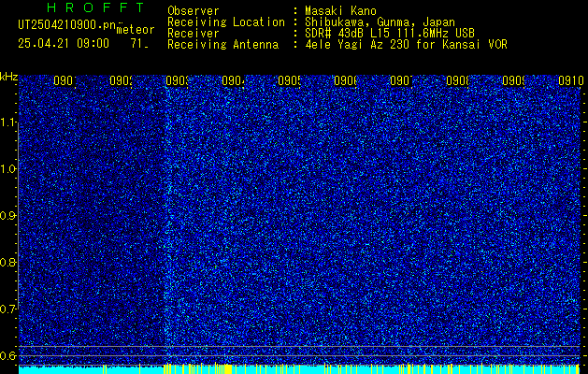Click the kHz axis unit label
Viewport: 588px width, 374px height.
pos(9,78)
